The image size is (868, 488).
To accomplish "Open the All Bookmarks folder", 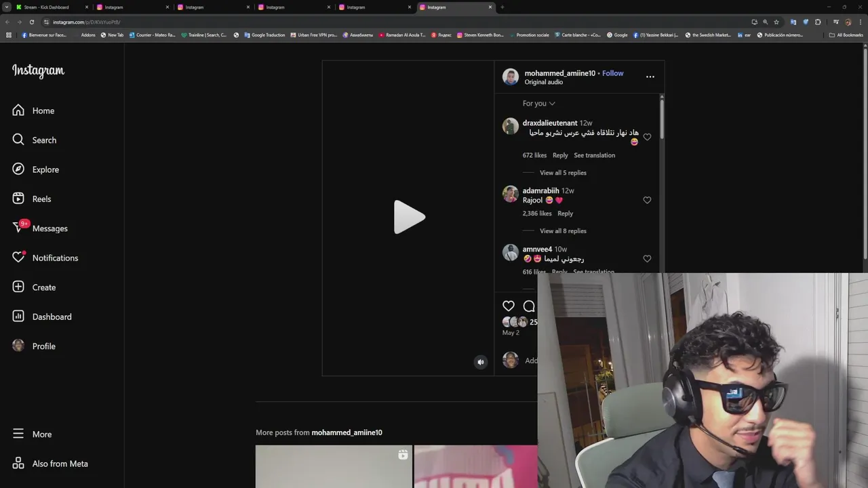I will [x=846, y=35].
